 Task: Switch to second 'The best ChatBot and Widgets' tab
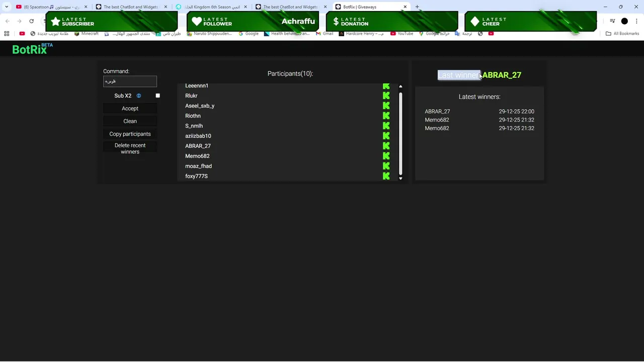click(x=292, y=7)
